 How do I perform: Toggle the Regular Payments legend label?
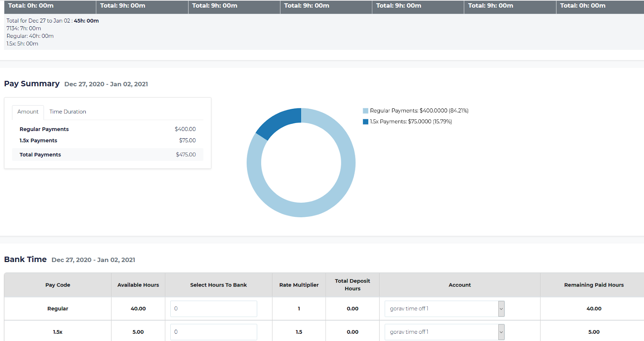419,111
